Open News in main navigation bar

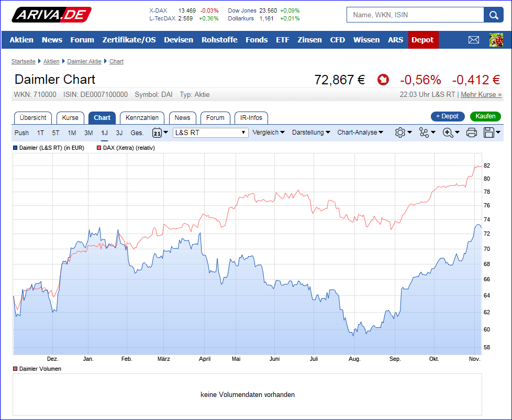pyautogui.click(x=52, y=40)
